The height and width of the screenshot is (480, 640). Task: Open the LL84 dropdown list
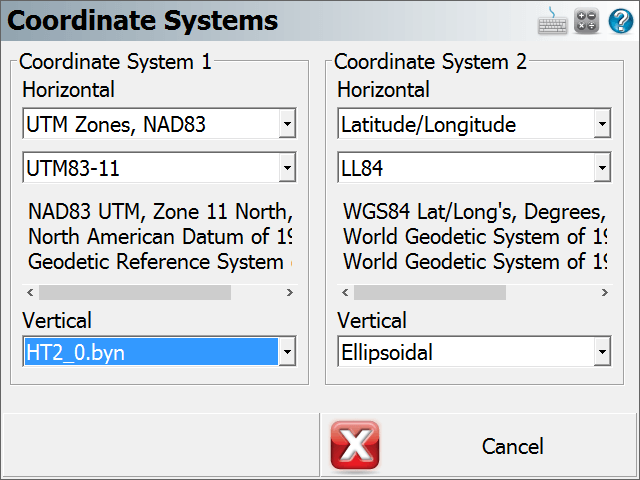click(x=602, y=167)
